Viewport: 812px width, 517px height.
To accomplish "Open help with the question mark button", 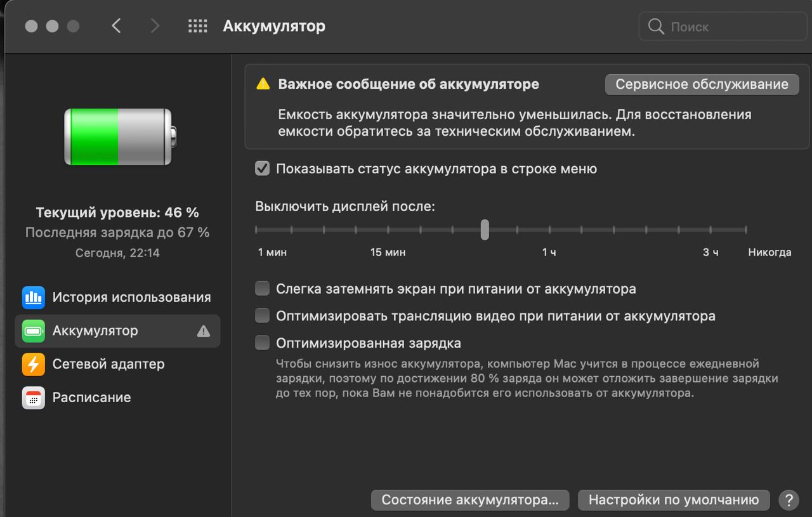I will coord(789,499).
